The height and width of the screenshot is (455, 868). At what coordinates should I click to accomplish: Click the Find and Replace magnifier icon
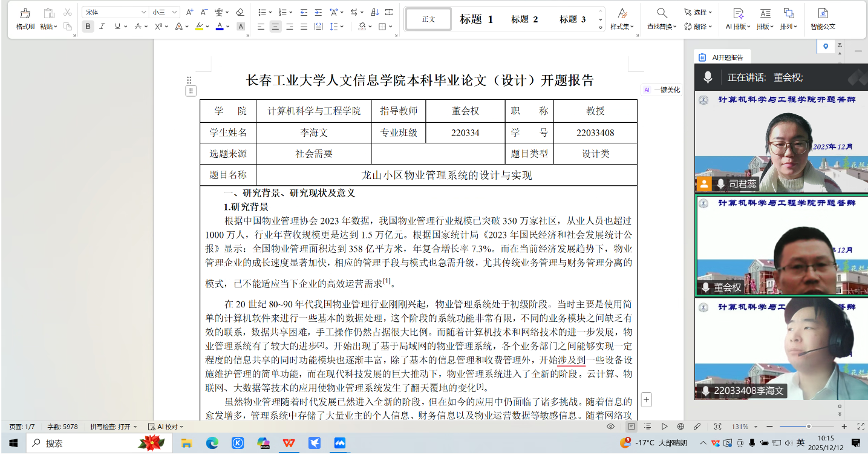click(x=662, y=13)
